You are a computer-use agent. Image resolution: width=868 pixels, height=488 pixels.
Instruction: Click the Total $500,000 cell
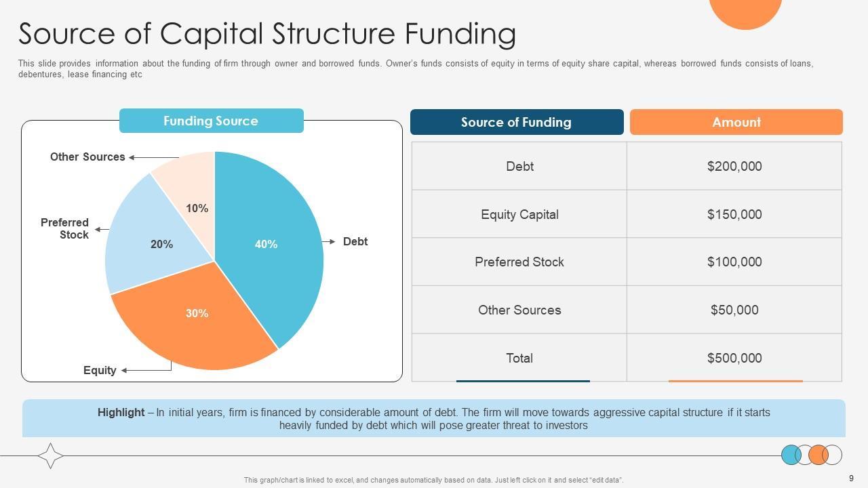734,358
